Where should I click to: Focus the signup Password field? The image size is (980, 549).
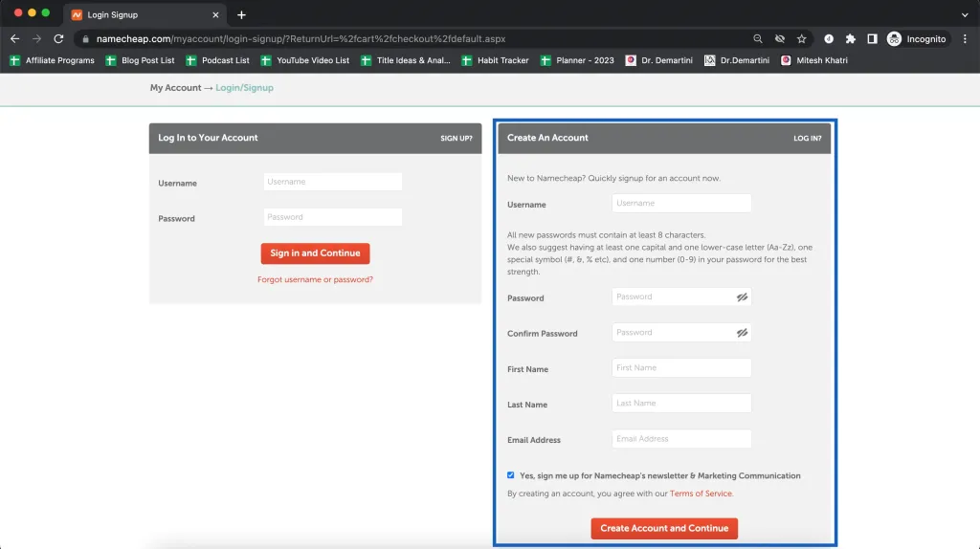click(681, 296)
